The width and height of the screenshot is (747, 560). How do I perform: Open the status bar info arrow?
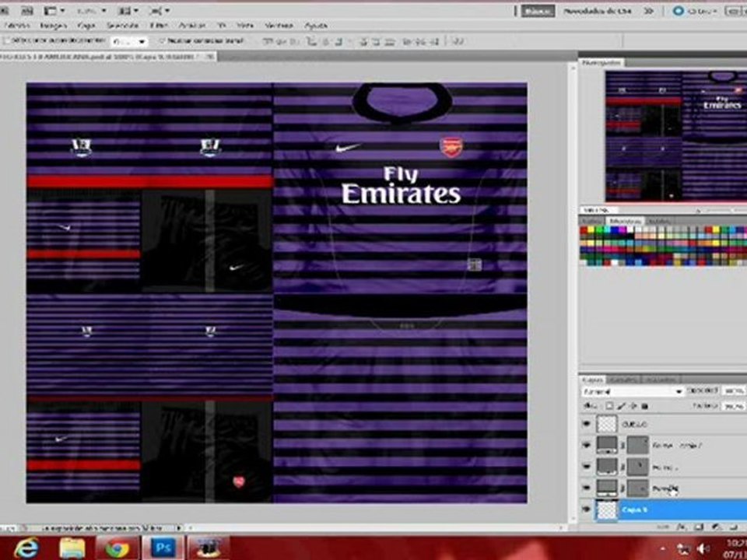point(180,528)
